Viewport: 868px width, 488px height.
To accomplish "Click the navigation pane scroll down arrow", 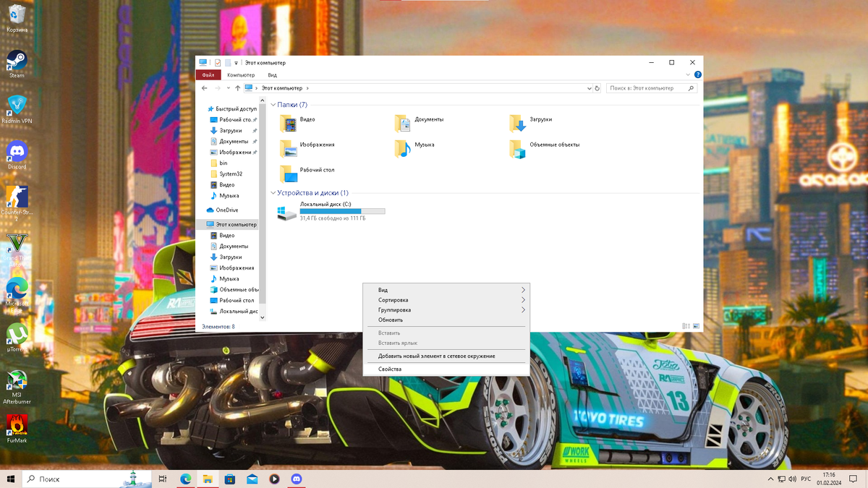I will [263, 317].
